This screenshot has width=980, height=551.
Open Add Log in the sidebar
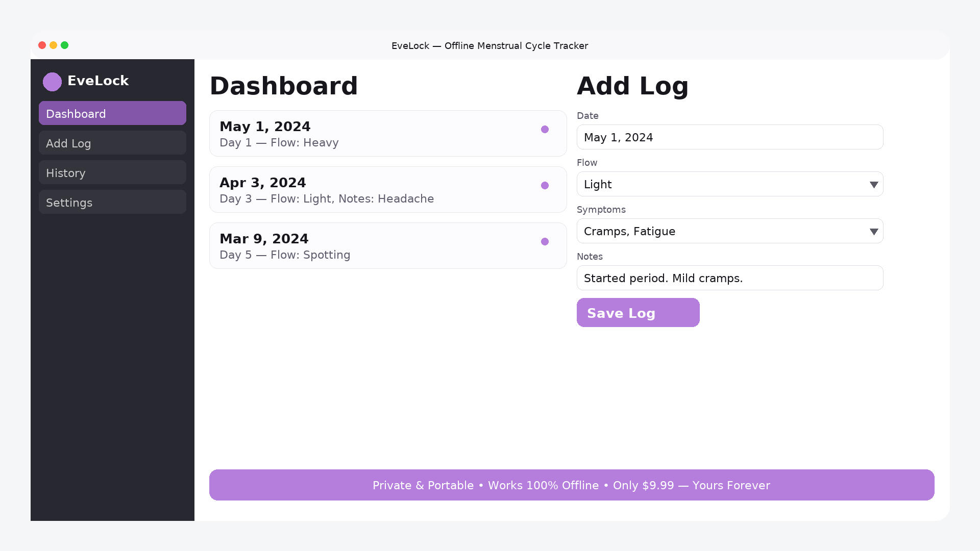click(x=112, y=143)
